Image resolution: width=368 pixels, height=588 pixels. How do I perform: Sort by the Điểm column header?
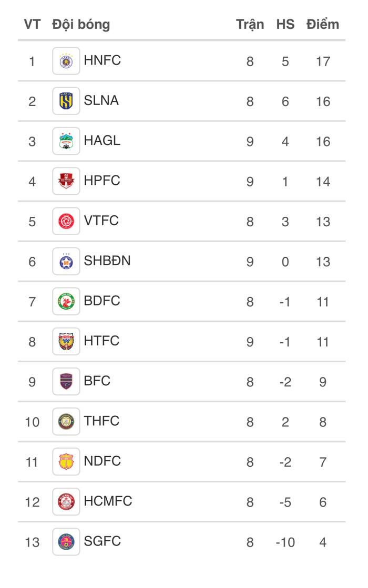(x=323, y=24)
